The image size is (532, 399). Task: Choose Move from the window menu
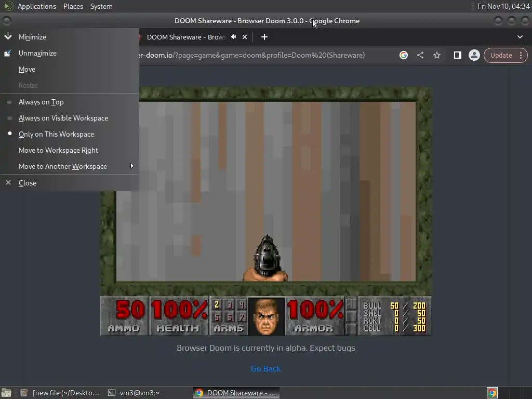click(x=70, y=69)
